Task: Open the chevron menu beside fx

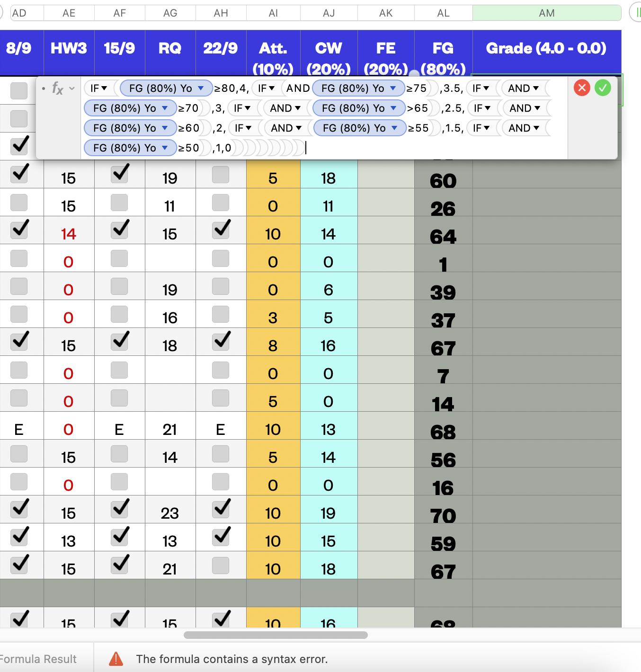Action: click(72, 88)
